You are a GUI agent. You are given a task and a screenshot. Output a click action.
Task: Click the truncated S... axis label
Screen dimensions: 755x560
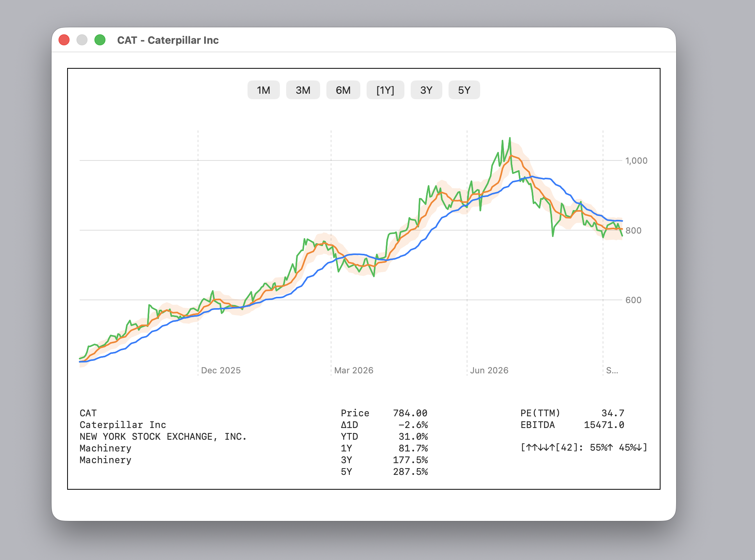pos(612,370)
